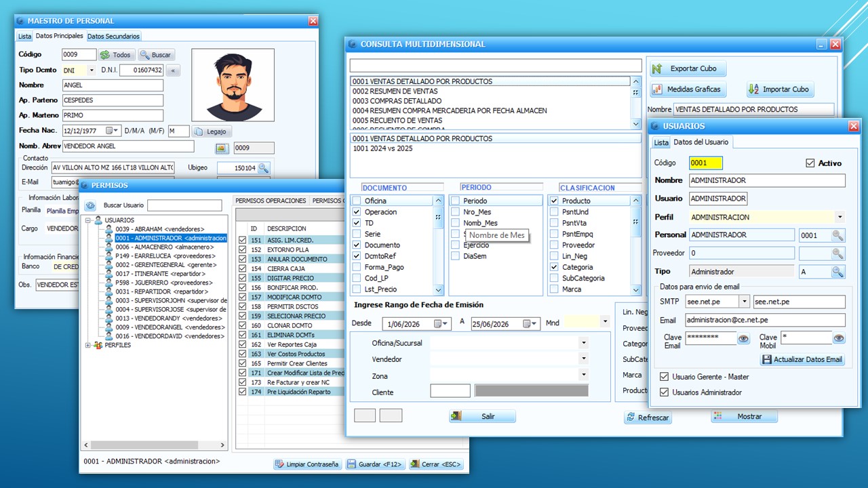Open calendar icon of Fecha Nac. field
Viewport: 868px width, 488px height.
coord(112,131)
